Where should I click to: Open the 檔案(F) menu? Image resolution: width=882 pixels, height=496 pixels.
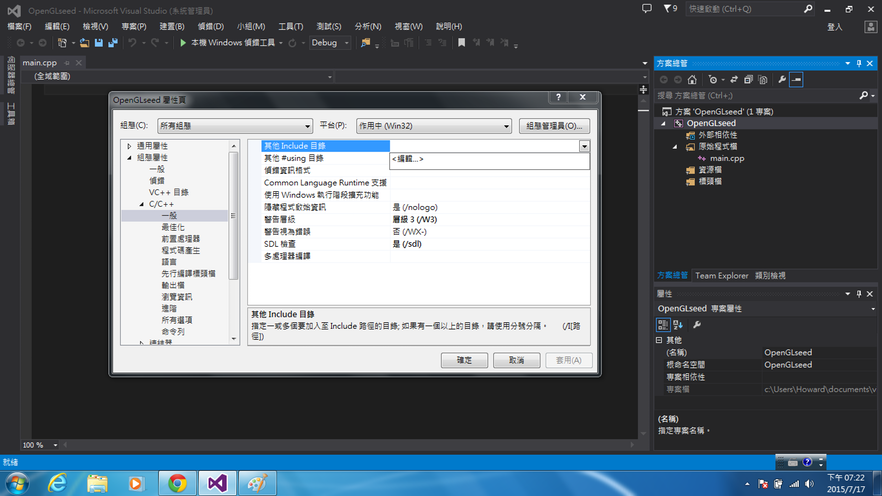coord(20,26)
